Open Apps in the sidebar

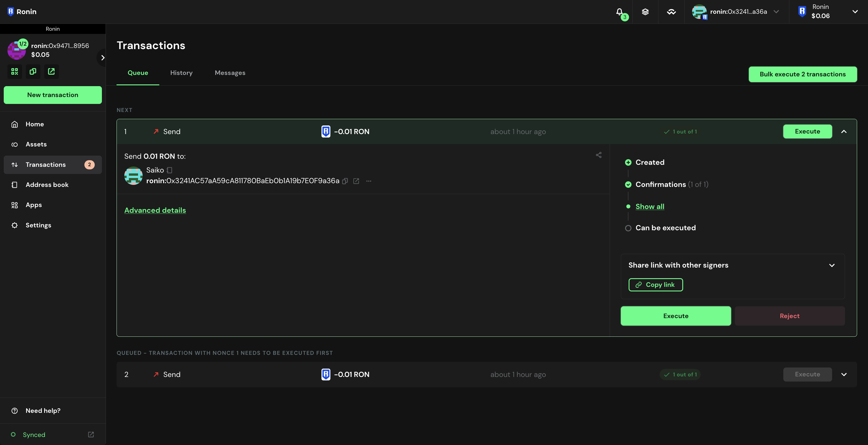pyautogui.click(x=53, y=205)
